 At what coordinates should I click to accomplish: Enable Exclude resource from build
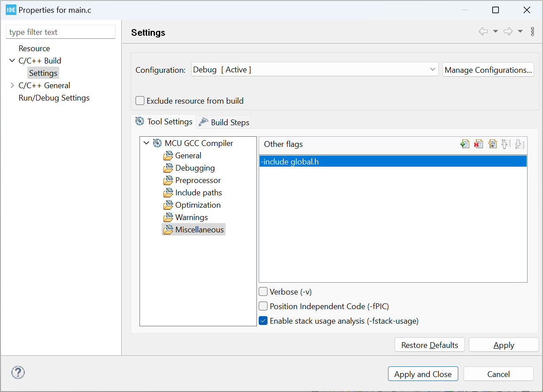140,101
